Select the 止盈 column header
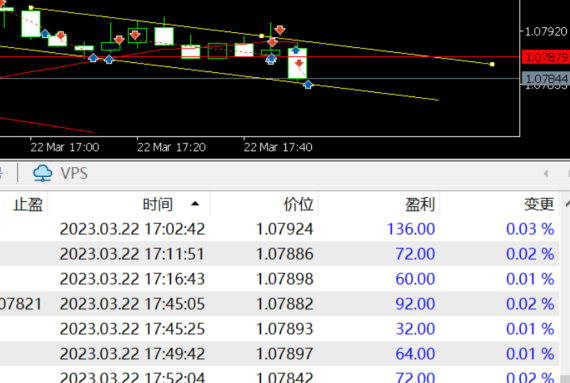 tap(28, 204)
